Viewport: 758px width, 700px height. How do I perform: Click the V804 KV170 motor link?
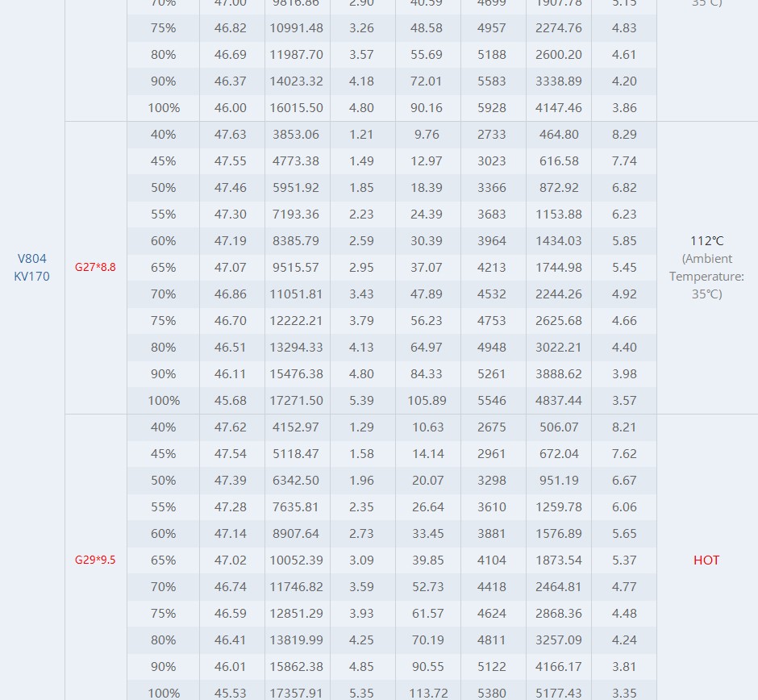(x=32, y=267)
